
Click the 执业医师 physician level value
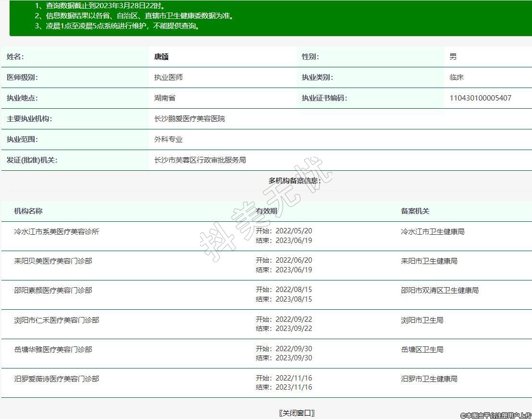click(x=168, y=77)
